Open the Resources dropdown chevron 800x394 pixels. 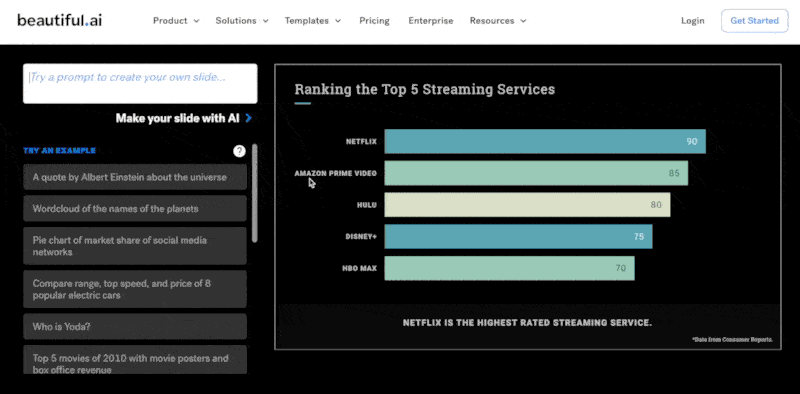(523, 21)
